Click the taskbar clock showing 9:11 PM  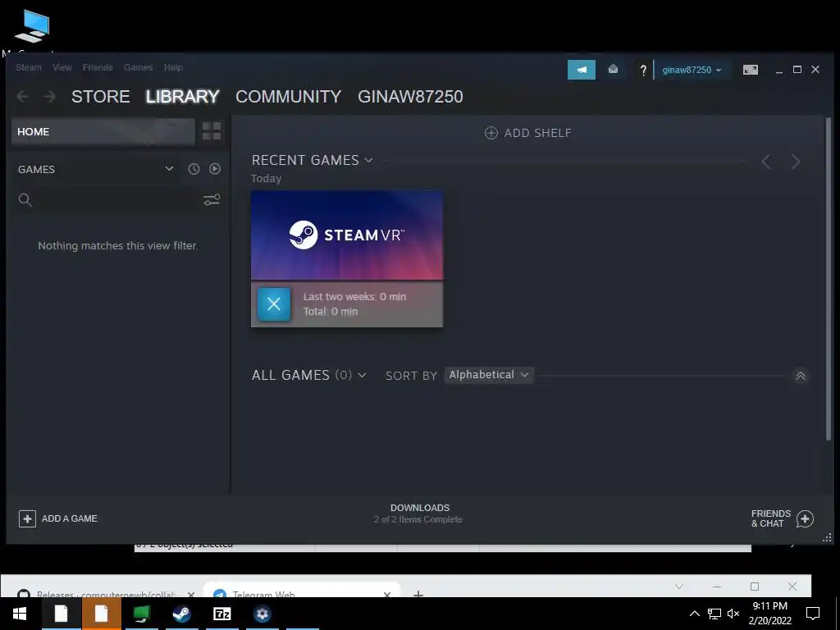(769, 614)
